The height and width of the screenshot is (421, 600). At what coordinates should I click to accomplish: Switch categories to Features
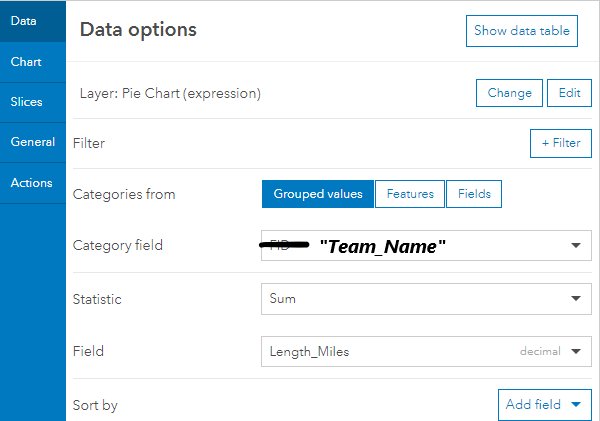(410, 194)
